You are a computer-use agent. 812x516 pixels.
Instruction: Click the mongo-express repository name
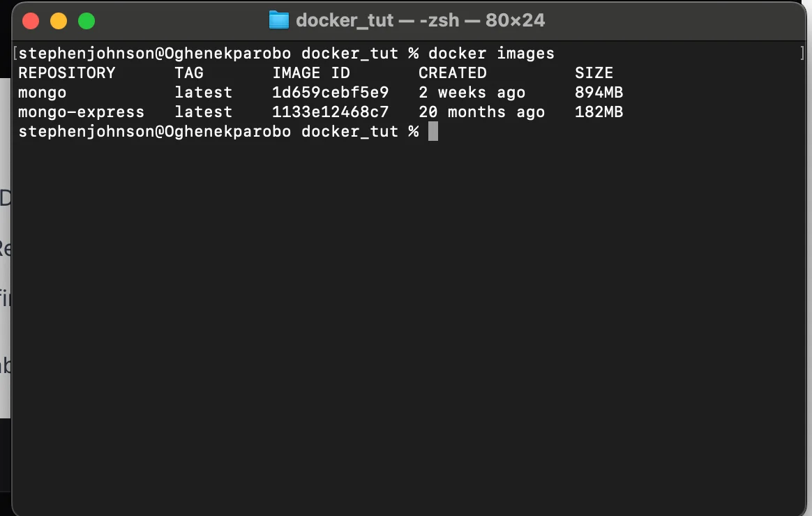pos(81,112)
